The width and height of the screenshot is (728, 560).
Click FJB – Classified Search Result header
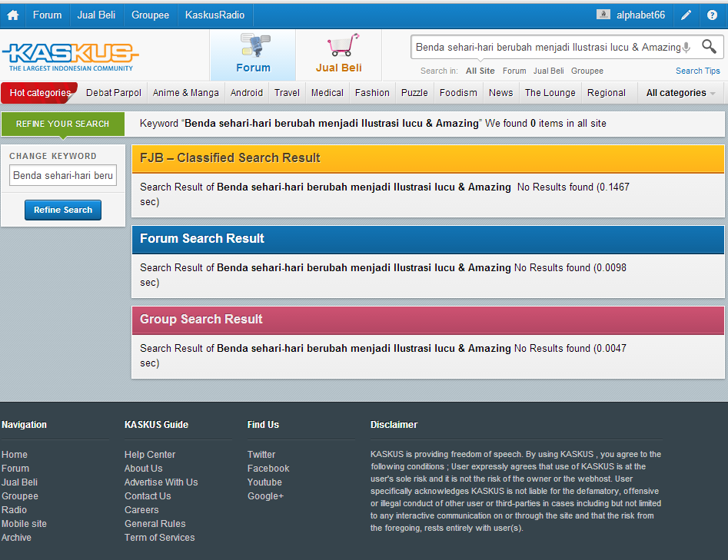coord(427,159)
